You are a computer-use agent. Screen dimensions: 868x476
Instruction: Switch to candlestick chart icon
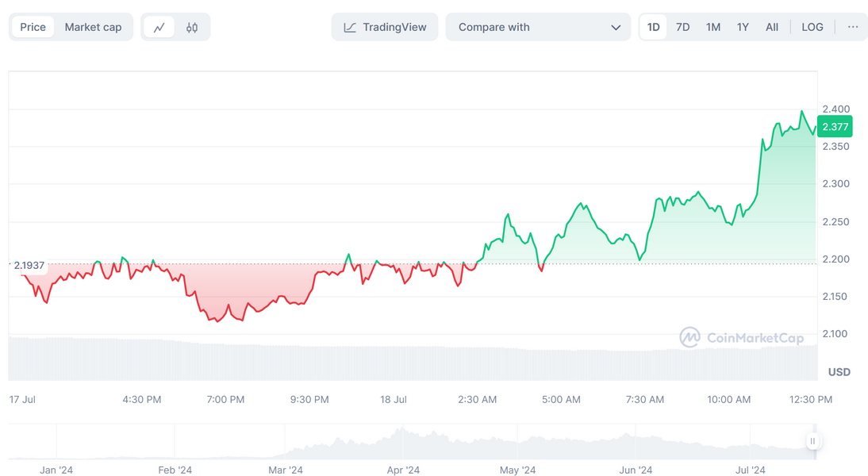[192, 27]
